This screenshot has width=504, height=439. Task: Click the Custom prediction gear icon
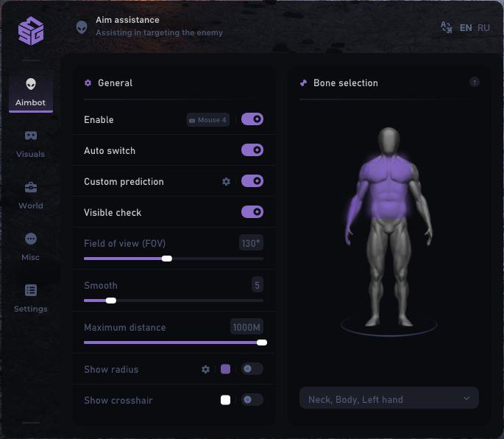click(227, 181)
